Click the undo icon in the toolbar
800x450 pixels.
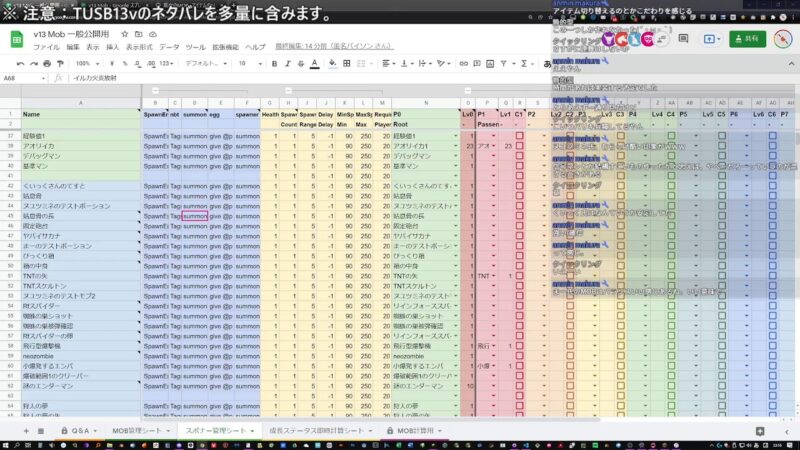pyautogui.click(x=20, y=63)
